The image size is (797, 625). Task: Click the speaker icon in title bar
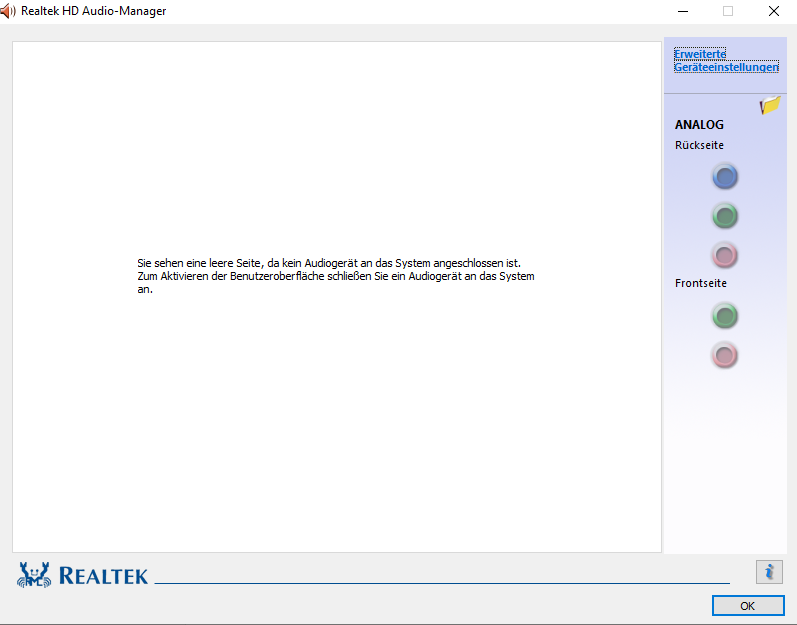(x=8, y=11)
